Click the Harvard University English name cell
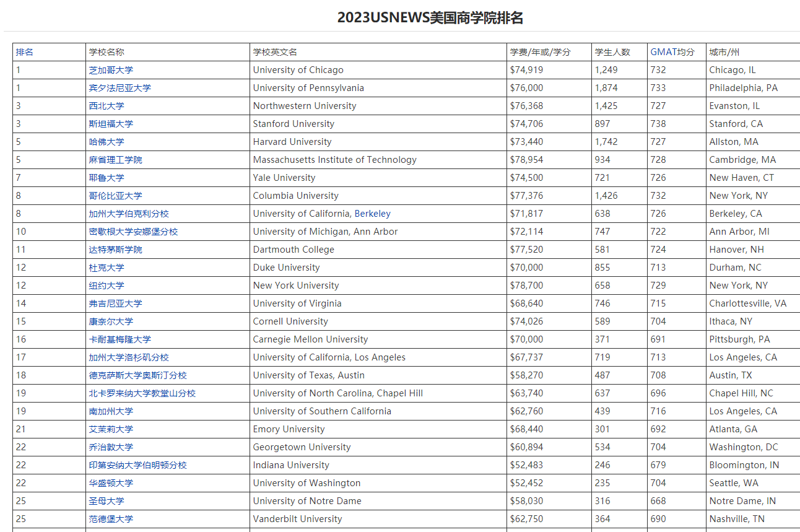 coord(292,142)
